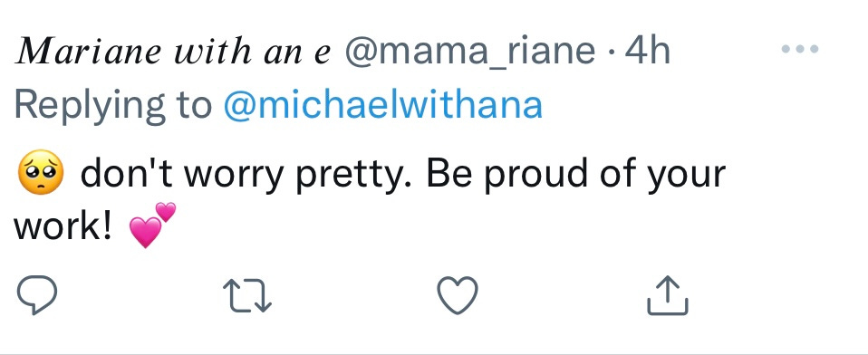Open Mariane with an e's profile name
This screenshot has height=355, width=868.
pos(173,52)
